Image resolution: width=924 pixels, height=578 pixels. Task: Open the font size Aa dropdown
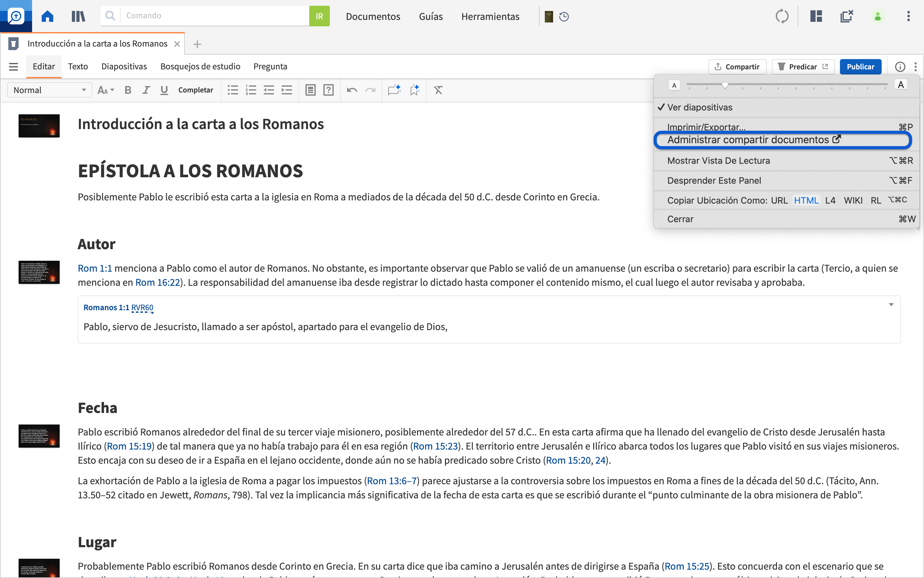[x=106, y=90]
